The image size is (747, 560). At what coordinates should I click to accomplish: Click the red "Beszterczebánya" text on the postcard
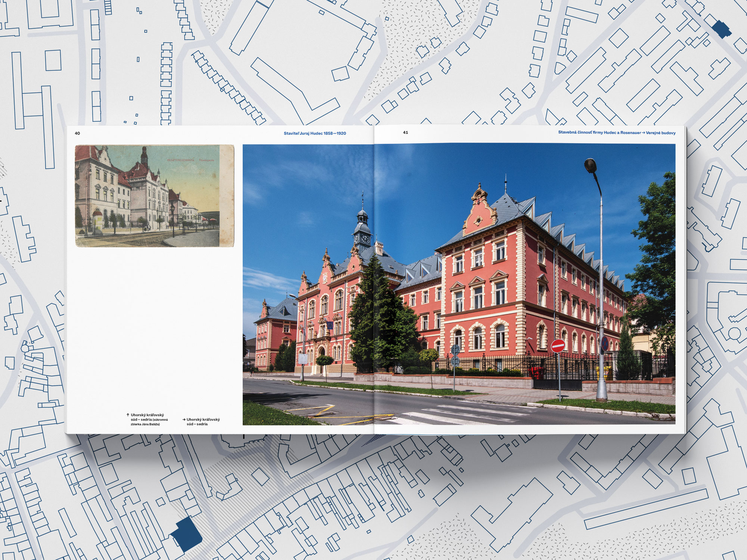click(180, 160)
